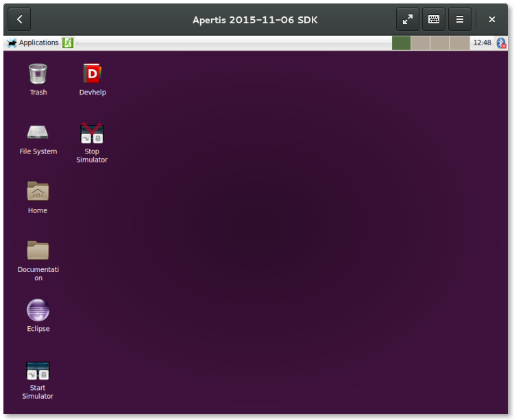Click the Bluetooth icon in the panel

[500, 42]
